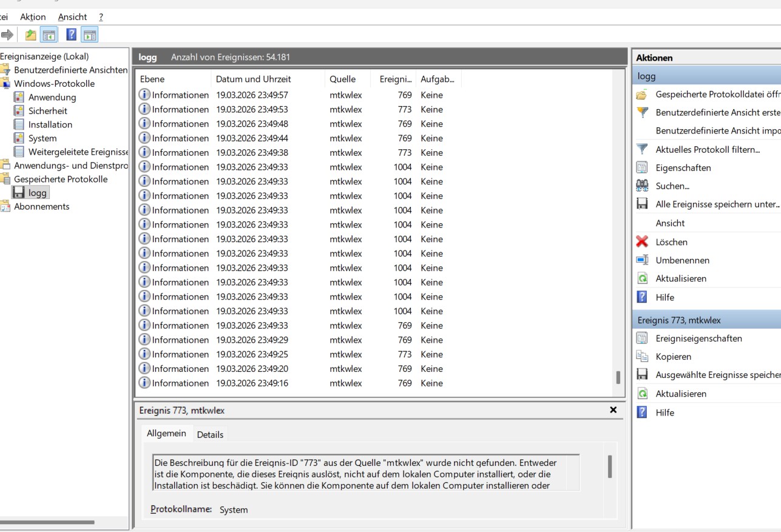This screenshot has width=781, height=532.
Task: Select the logg saved log entry
Action: tap(37, 193)
